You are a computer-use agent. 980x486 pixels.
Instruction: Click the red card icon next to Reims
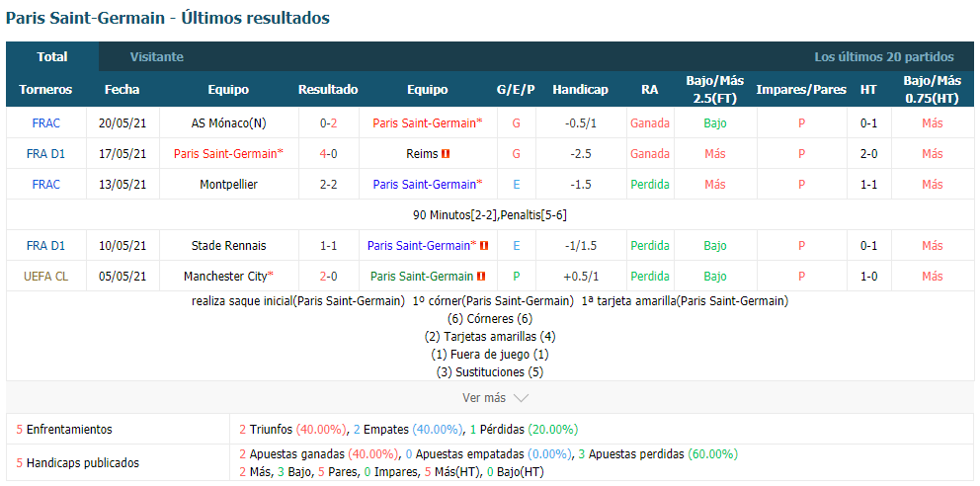pos(446,154)
